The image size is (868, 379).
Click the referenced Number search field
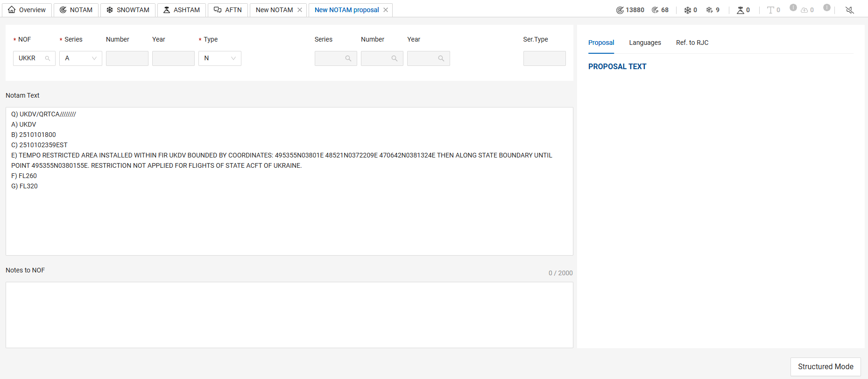[382, 58]
